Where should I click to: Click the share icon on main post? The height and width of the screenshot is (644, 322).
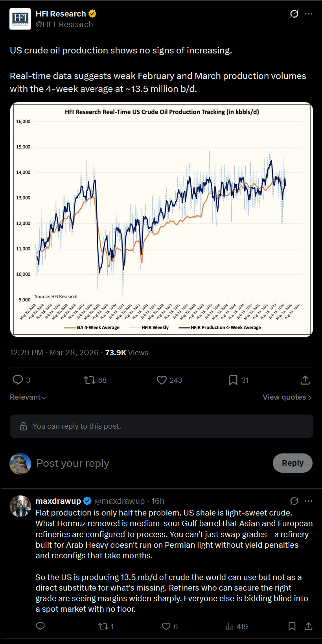tap(305, 380)
